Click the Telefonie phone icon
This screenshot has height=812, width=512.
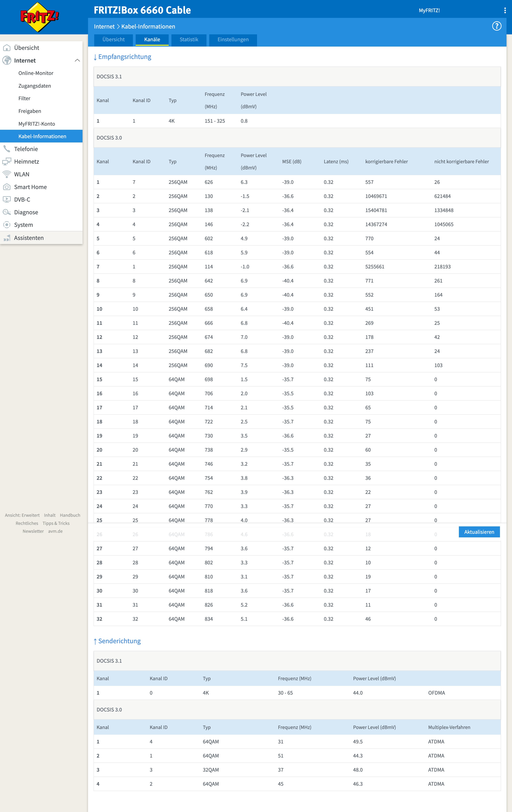click(x=7, y=149)
